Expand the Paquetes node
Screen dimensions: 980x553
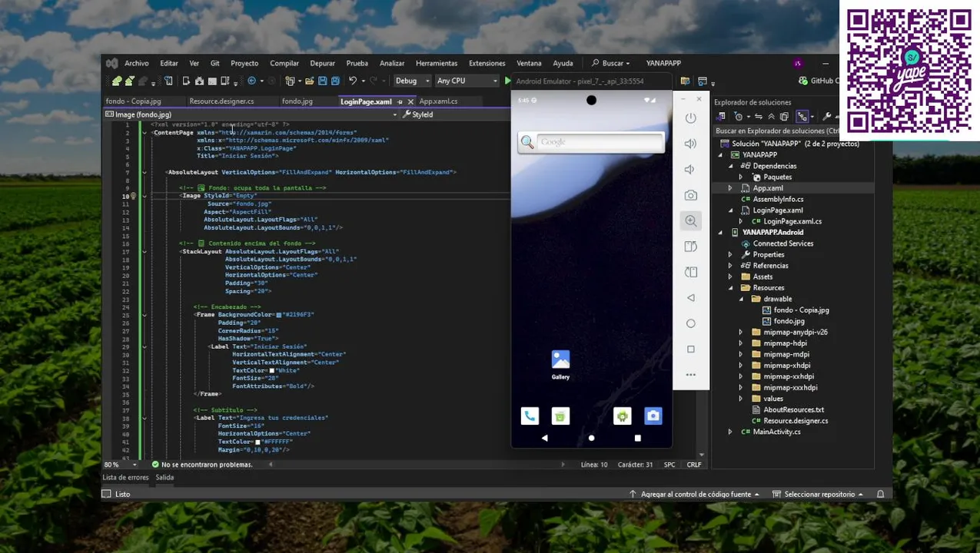click(x=740, y=177)
